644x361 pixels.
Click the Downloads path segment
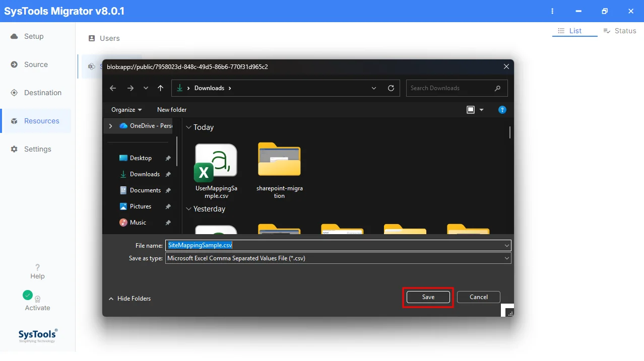pos(209,88)
